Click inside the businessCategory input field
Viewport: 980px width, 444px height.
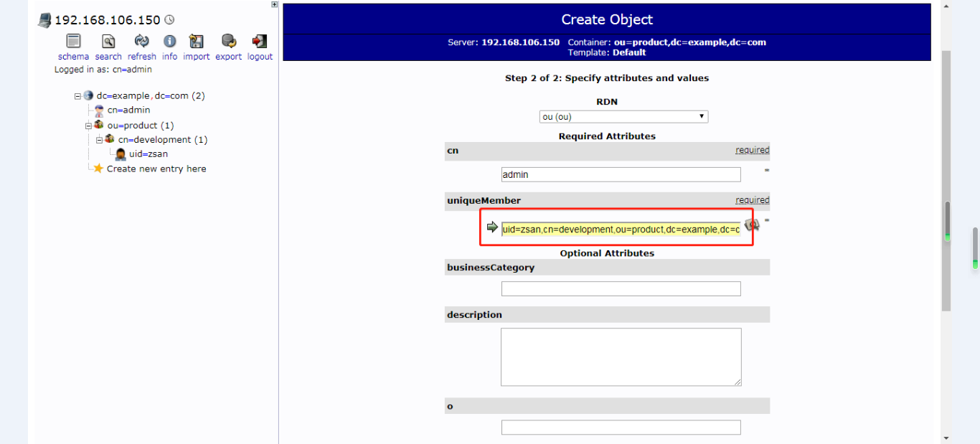(621, 288)
